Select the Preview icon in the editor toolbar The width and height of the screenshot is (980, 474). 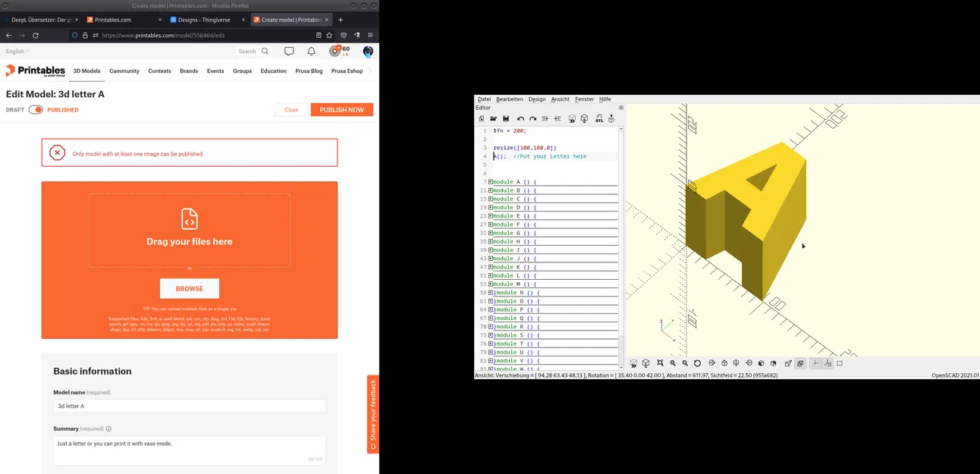(570, 118)
